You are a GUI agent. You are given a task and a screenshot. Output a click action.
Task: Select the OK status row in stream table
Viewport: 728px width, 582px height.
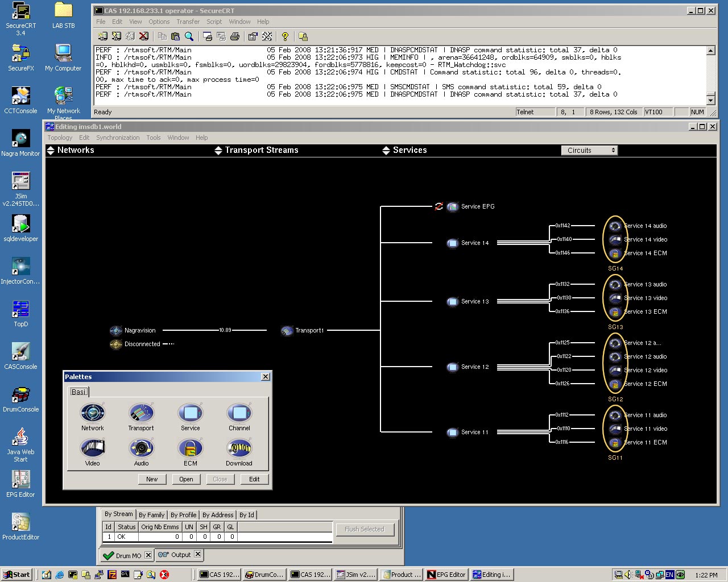[x=217, y=537]
